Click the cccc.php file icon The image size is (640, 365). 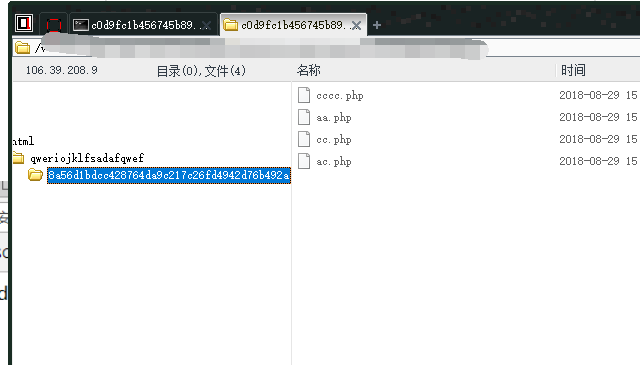(304, 95)
